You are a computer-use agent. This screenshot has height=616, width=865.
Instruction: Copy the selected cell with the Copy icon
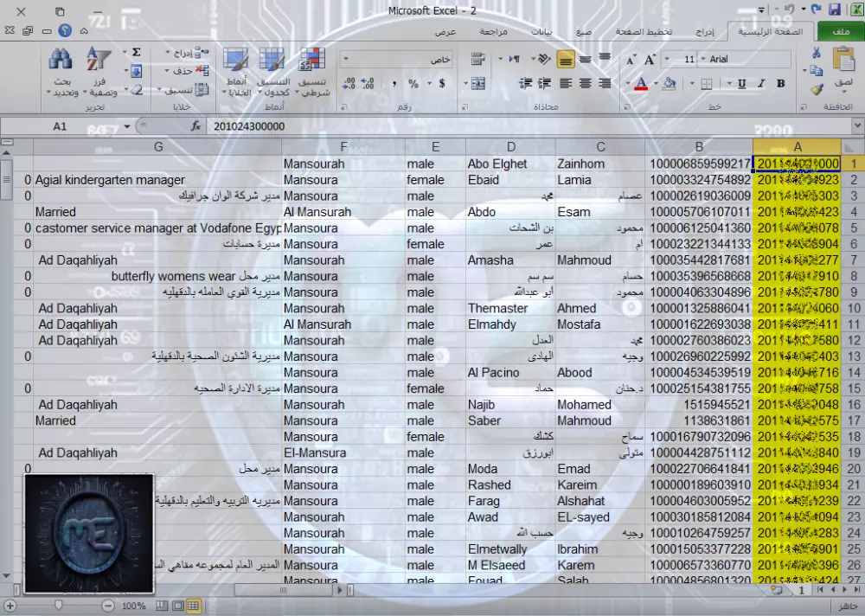pos(816,70)
